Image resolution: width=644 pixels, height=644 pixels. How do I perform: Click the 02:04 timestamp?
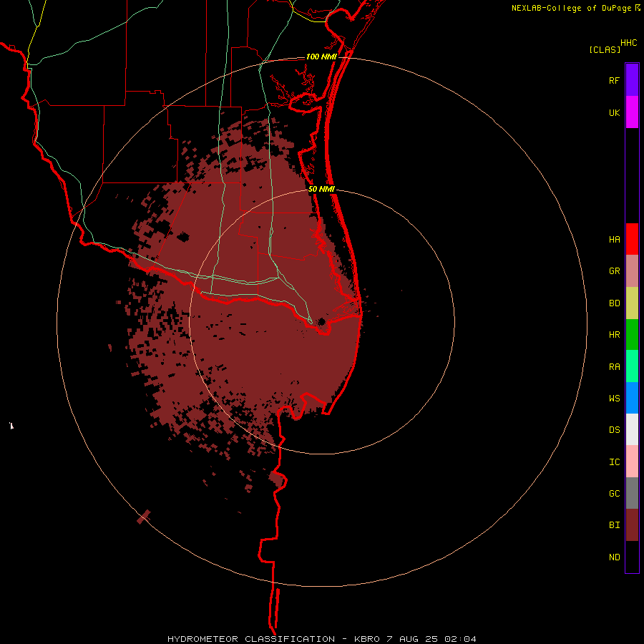coord(460,639)
